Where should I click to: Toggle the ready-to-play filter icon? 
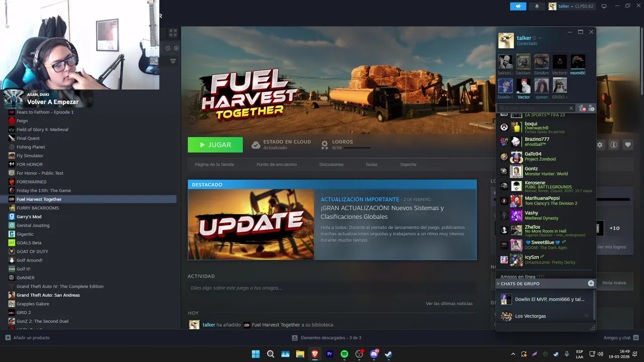click(x=176, y=48)
